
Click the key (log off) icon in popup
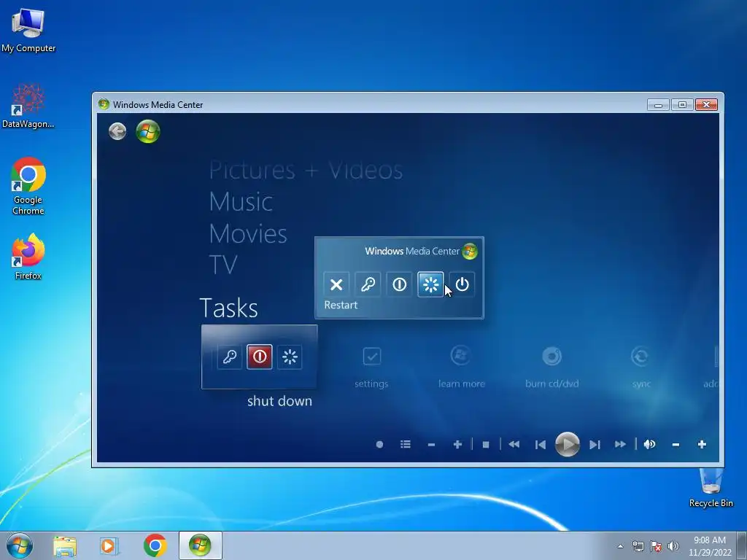[x=368, y=284]
